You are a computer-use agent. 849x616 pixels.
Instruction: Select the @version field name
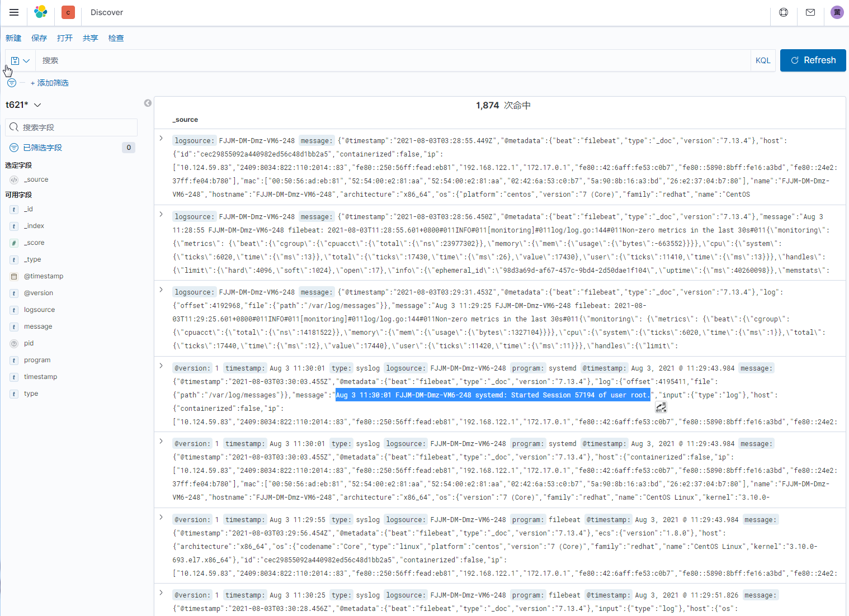(x=39, y=293)
